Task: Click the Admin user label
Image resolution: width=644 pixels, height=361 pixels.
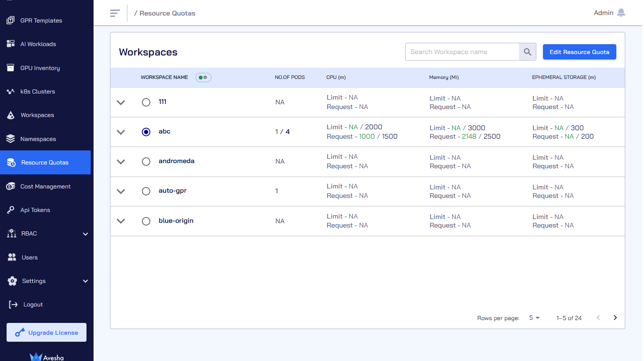Action: [x=604, y=13]
